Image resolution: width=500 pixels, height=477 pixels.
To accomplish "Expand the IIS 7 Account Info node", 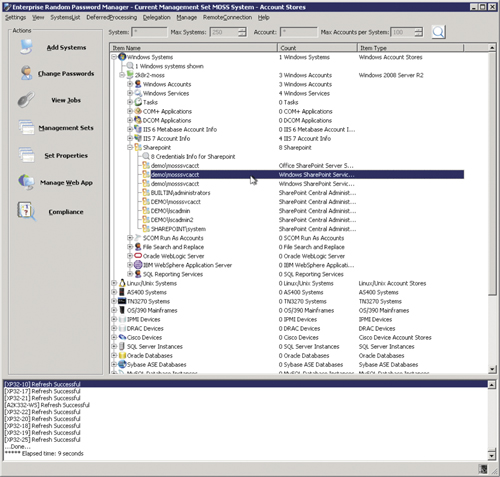I will (130, 138).
